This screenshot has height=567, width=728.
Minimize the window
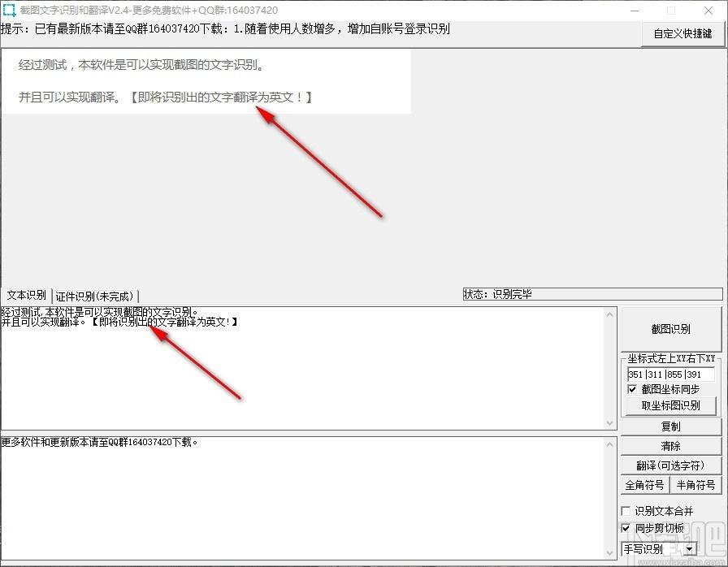click(x=635, y=11)
